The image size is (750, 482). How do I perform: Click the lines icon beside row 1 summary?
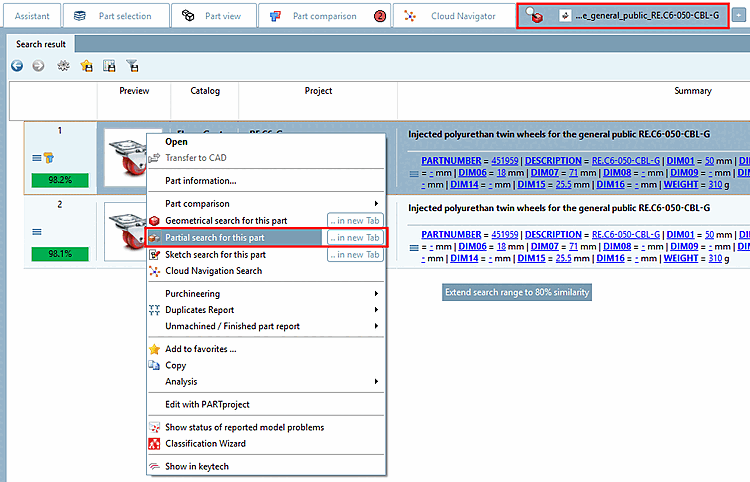coord(414,174)
